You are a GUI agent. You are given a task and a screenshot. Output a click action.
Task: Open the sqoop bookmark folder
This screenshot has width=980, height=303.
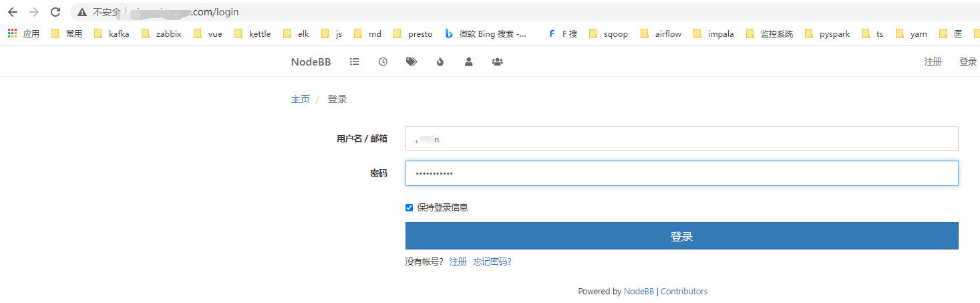click(609, 33)
